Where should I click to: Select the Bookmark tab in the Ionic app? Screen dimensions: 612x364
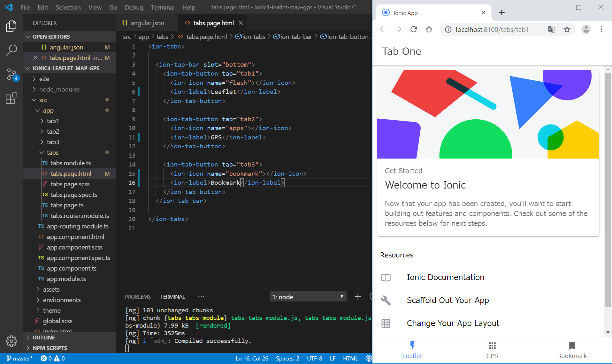point(572,350)
